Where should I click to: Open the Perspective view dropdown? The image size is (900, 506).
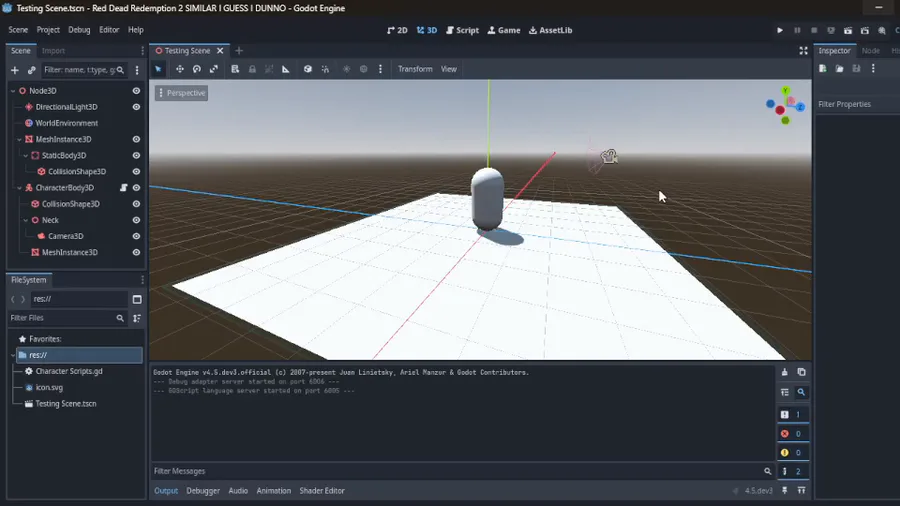[x=181, y=93]
